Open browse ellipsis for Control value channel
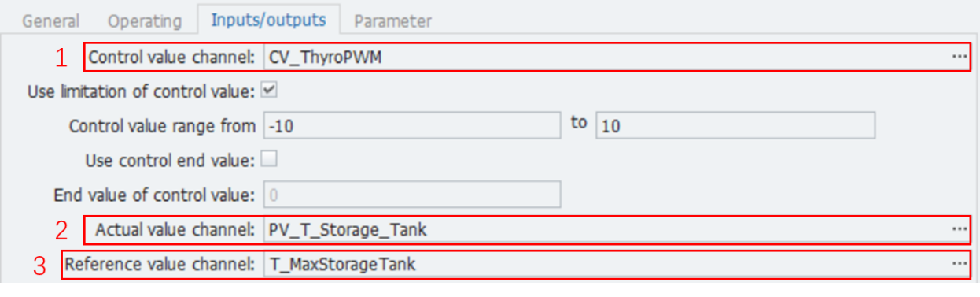The height and width of the screenshot is (297, 980). tap(959, 58)
